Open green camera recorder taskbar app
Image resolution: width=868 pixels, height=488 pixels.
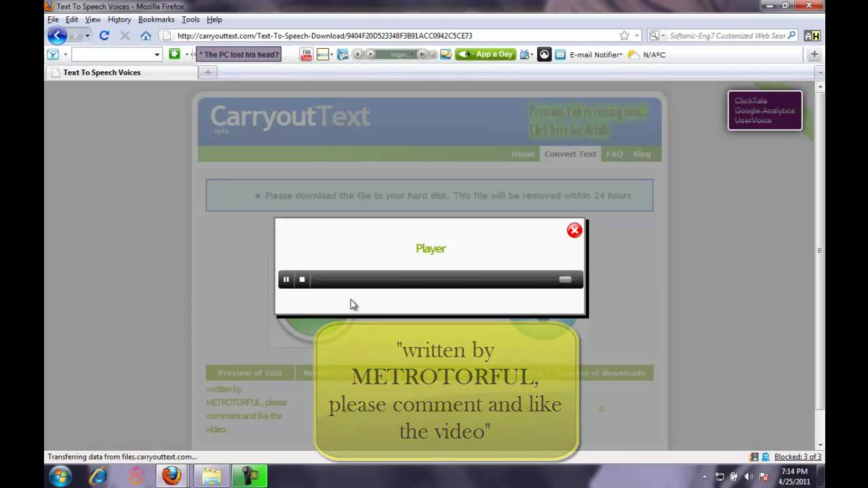[250, 476]
